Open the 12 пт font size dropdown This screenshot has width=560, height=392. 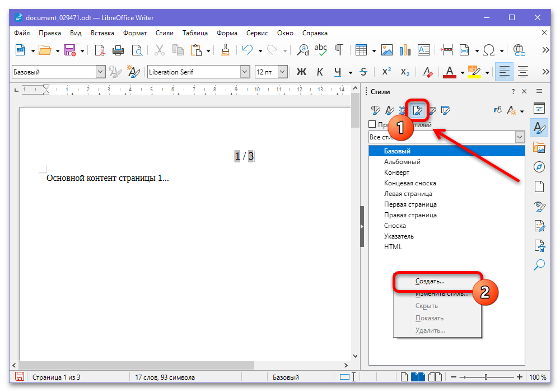tap(282, 72)
